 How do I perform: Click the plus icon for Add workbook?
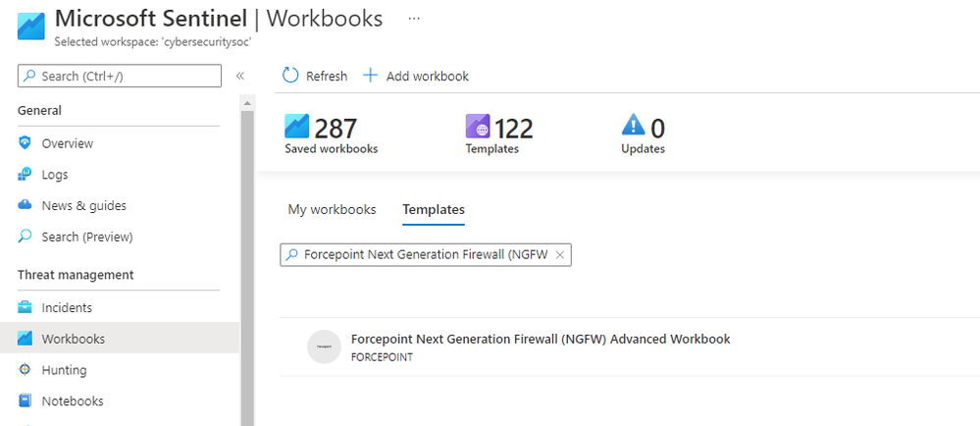[x=371, y=76]
